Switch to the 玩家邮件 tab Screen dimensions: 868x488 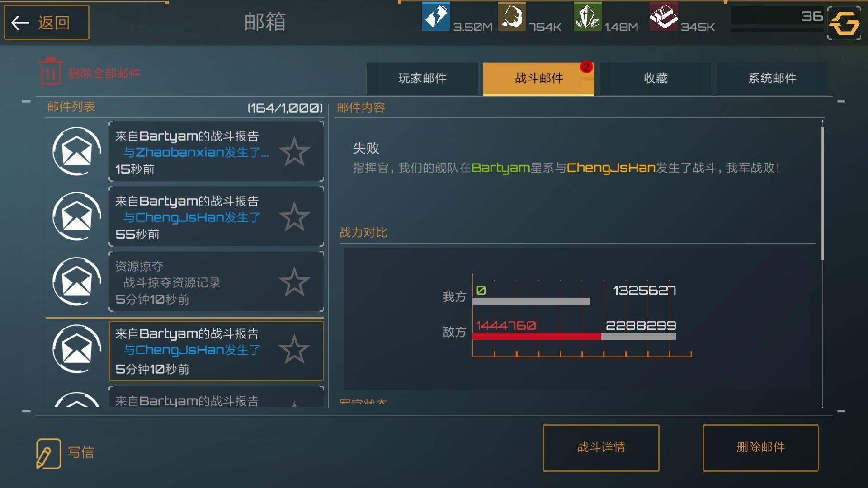[x=422, y=79]
